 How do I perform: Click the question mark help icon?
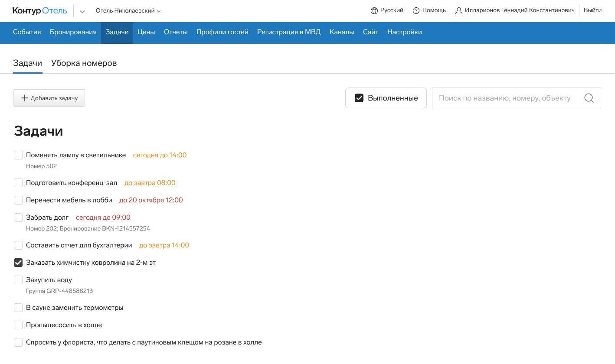click(416, 10)
